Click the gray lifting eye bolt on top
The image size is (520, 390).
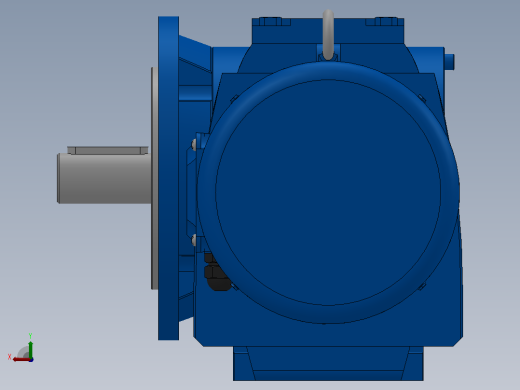(x=328, y=35)
